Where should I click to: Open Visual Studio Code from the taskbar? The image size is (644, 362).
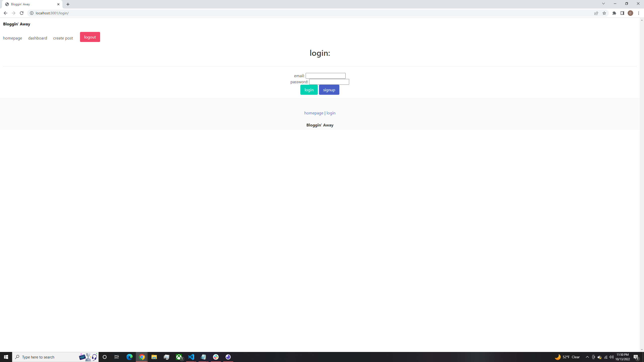pos(191,357)
